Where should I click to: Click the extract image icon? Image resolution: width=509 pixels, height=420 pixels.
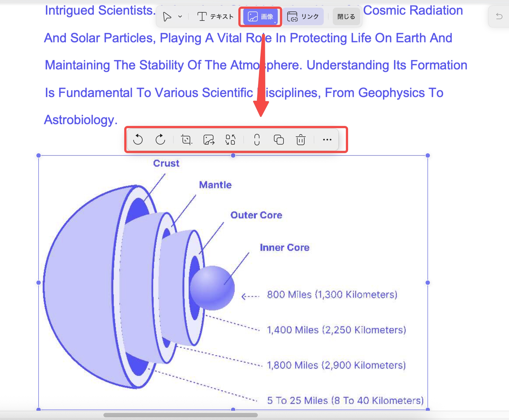point(209,140)
